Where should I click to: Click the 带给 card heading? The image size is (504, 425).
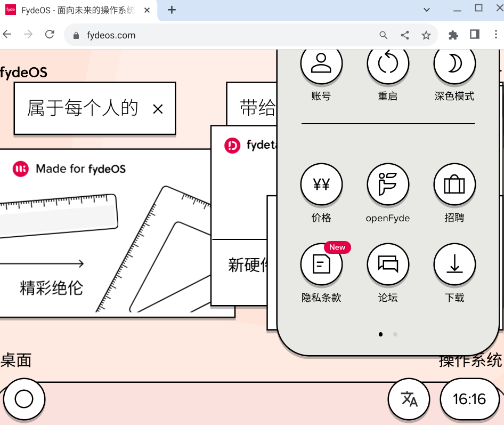[x=258, y=108]
